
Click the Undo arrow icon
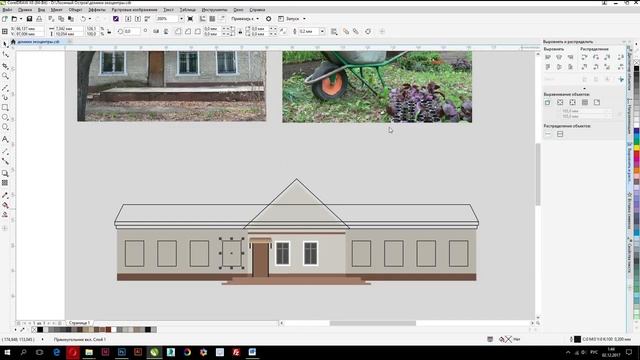tap(83, 19)
